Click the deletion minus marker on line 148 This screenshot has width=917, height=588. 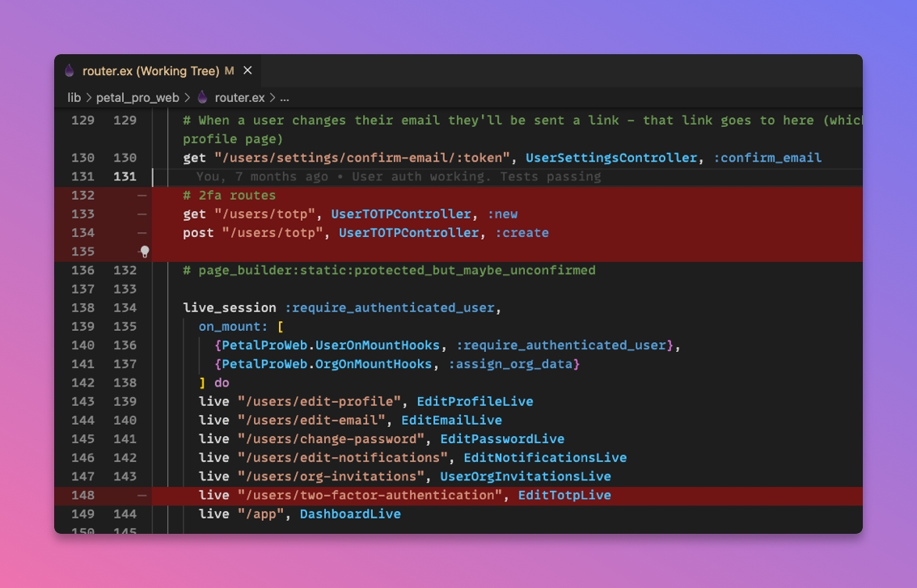[142, 495]
